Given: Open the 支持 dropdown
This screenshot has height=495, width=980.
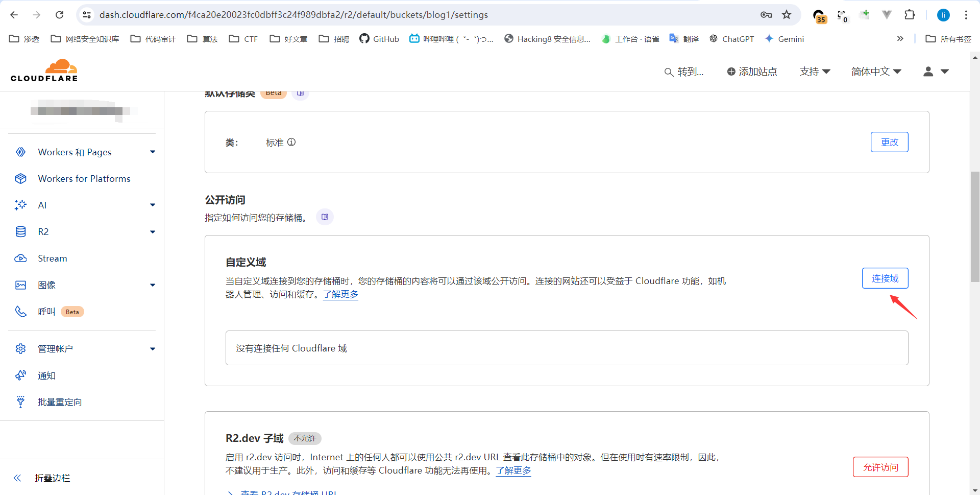Looking at the screenshot, I should point(815,72).
